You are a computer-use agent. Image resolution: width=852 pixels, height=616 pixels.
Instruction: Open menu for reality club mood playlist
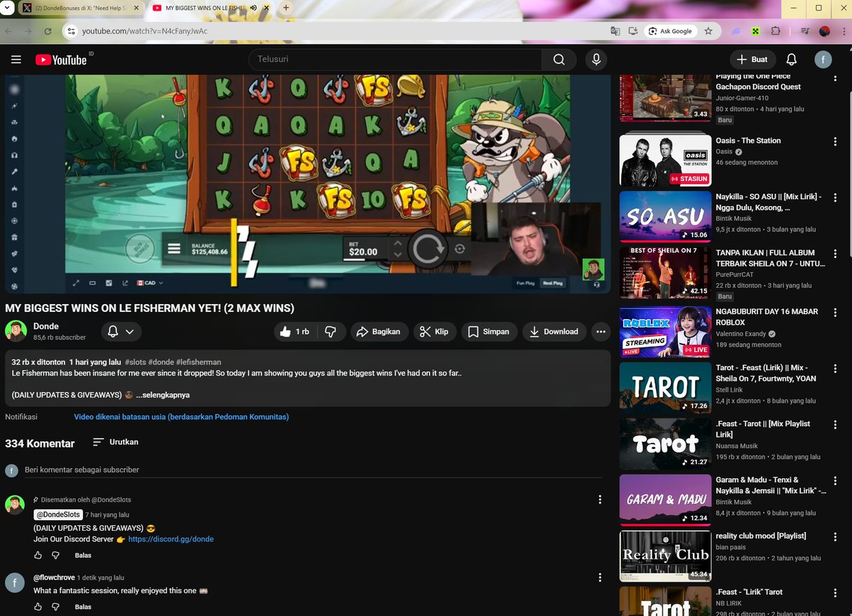835,537
